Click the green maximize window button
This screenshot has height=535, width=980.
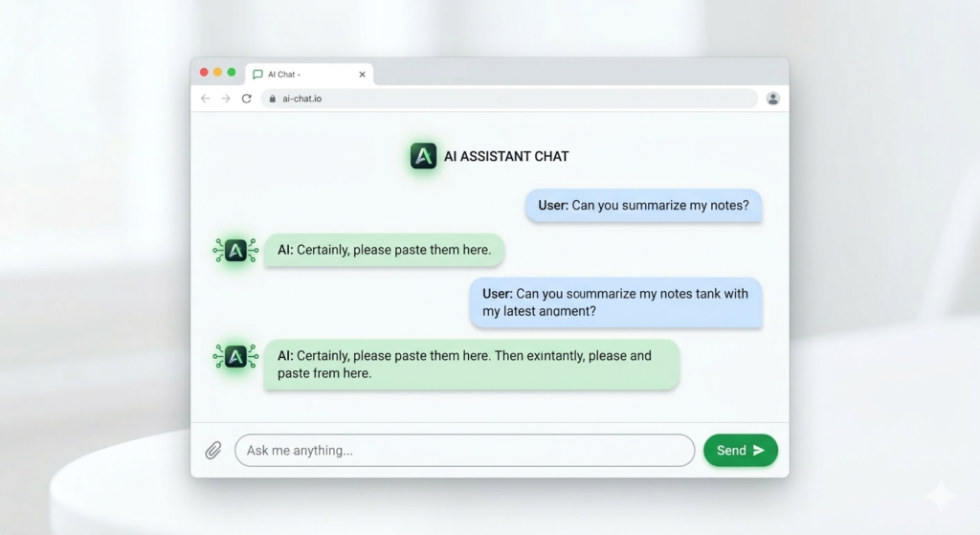pyautogui.click(x=232, y=72)
